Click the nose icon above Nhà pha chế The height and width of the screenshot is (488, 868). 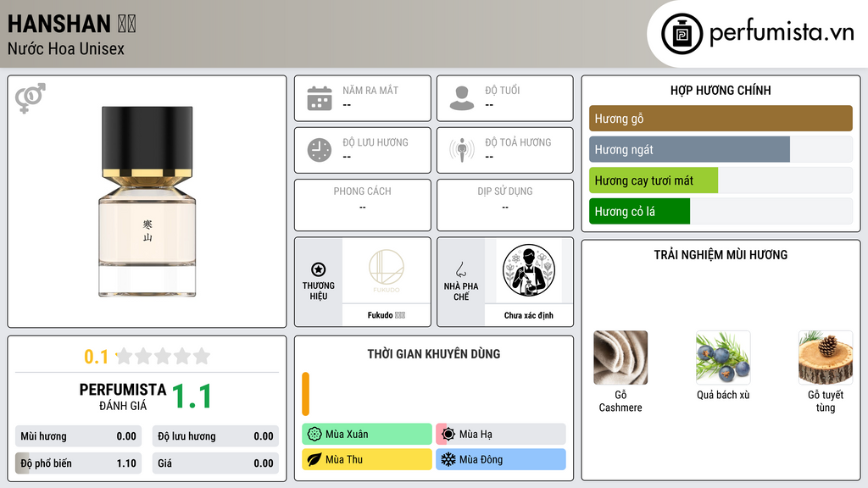460,269
